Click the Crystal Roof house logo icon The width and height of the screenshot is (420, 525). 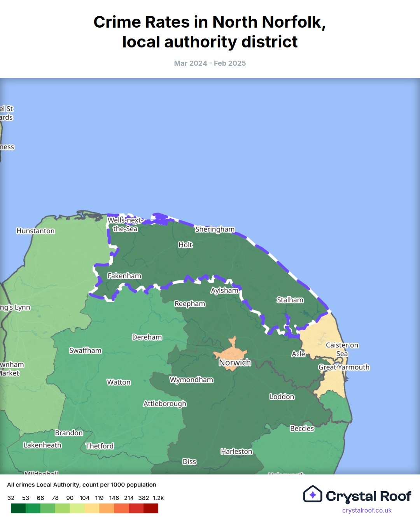[313, 494]
